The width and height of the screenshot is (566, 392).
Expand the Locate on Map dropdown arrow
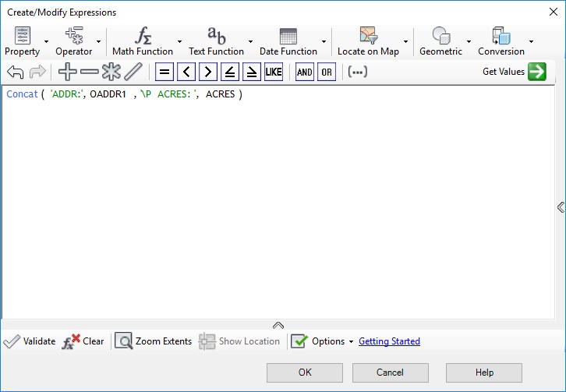[405, 41]
